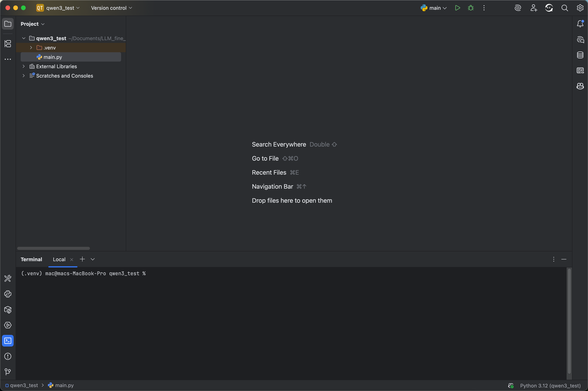The image size is (588, 391).
Task: Open the Notifications bell
Action: (580, 24)
